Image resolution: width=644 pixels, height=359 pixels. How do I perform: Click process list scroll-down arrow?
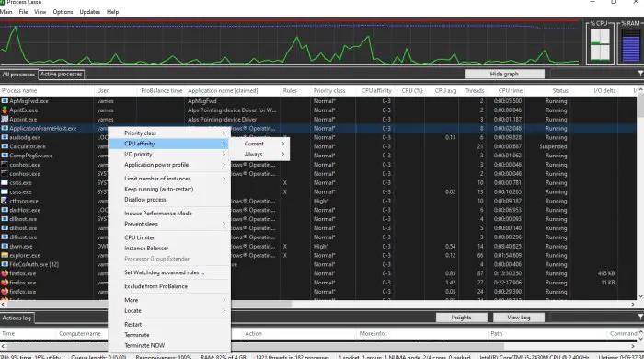640,296
